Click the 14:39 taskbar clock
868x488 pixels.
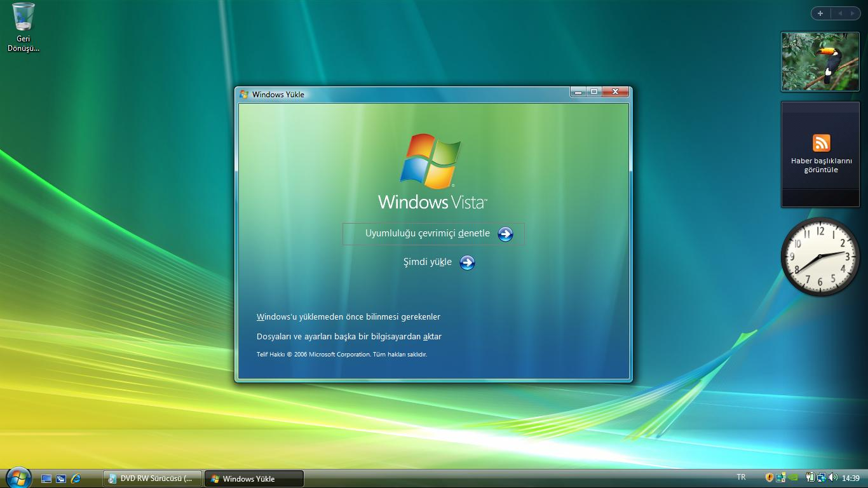851,478
